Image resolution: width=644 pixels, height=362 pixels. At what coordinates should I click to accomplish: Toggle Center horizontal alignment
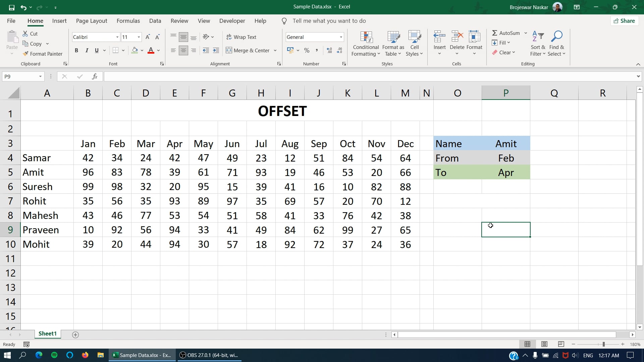point(183,50)
